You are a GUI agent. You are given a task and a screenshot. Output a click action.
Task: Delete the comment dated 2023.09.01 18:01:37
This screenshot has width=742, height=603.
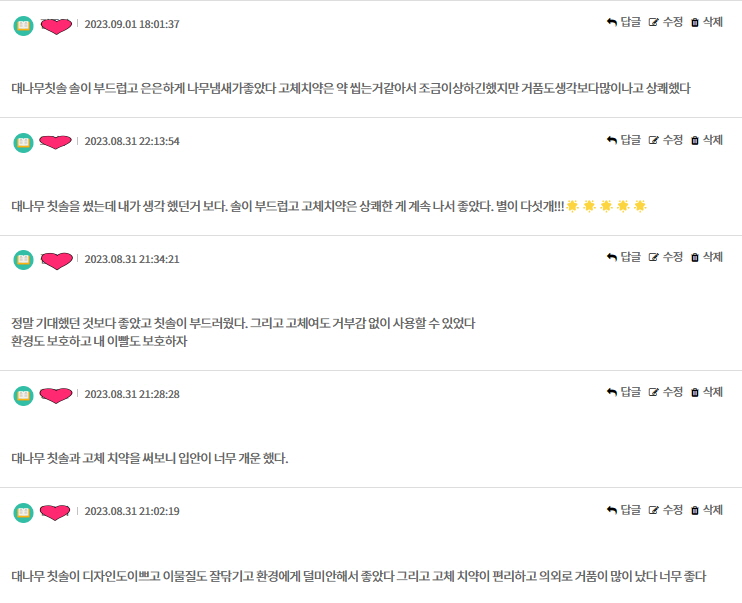pos(707,22)
